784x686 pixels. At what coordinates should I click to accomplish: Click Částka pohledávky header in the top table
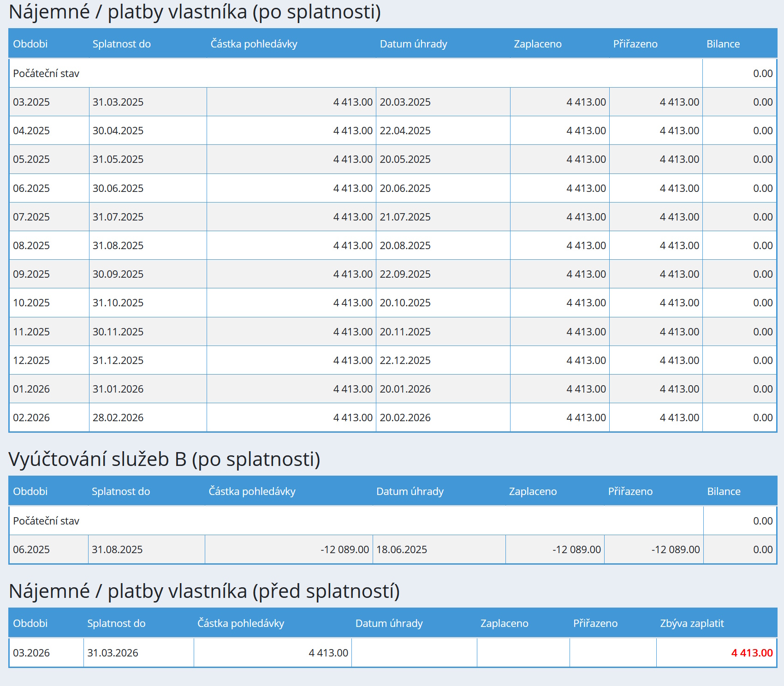coord(254,44)
